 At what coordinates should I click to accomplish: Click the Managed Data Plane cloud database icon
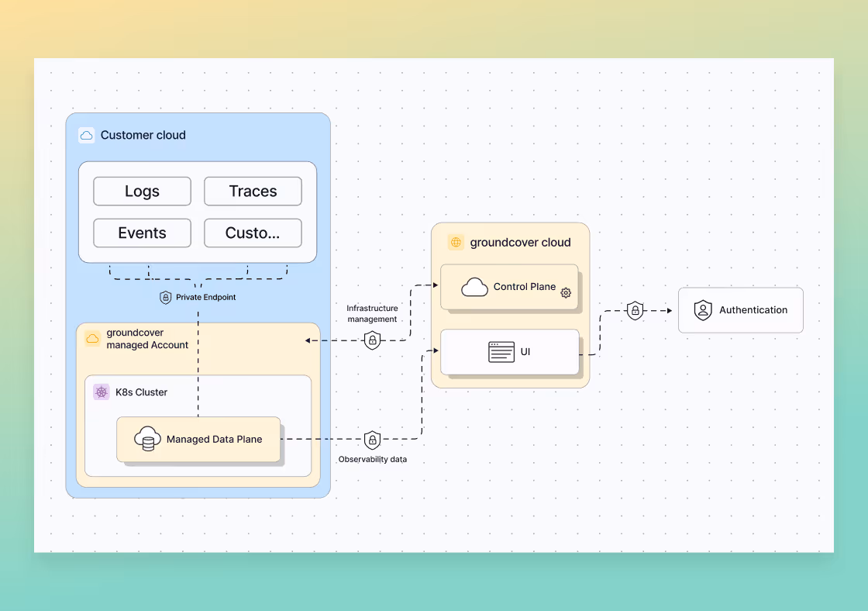point(147,439)
